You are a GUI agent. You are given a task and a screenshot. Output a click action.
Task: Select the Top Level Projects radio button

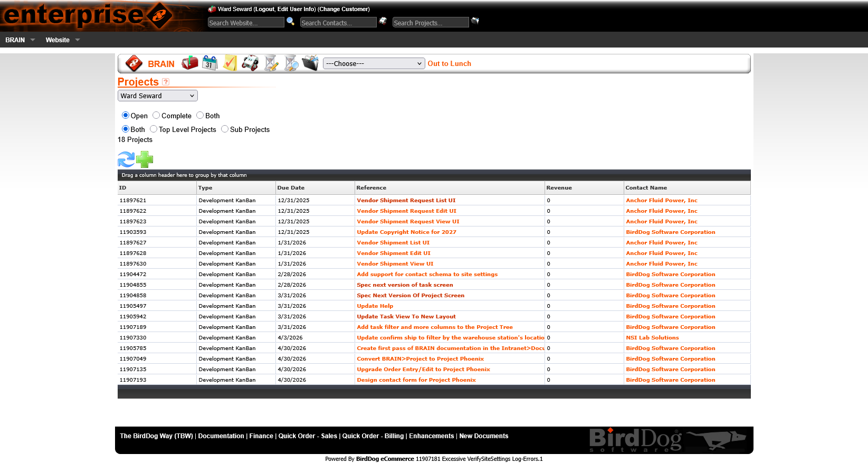coord(154,129)
